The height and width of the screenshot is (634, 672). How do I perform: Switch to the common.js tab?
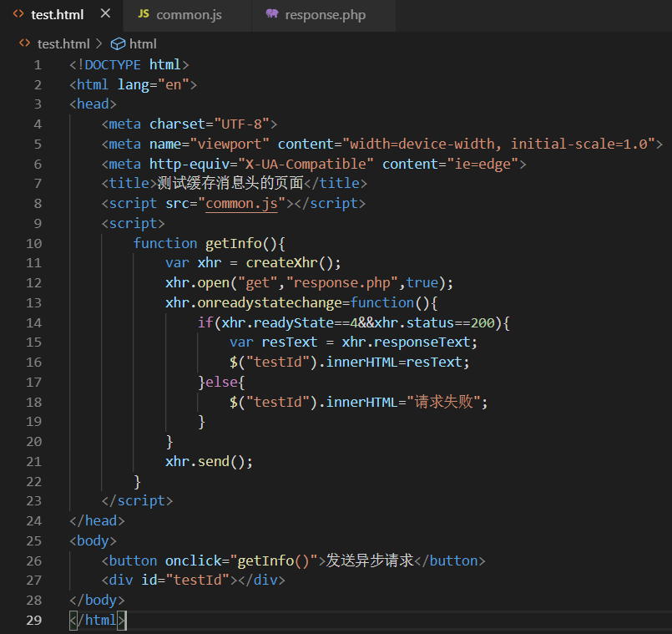point(189,15)
